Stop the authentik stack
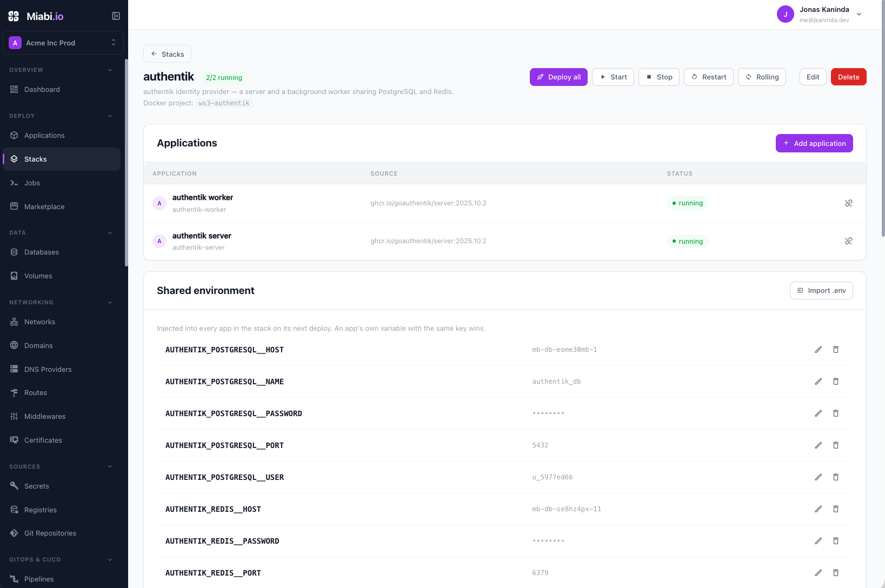 tap(659, 77)
